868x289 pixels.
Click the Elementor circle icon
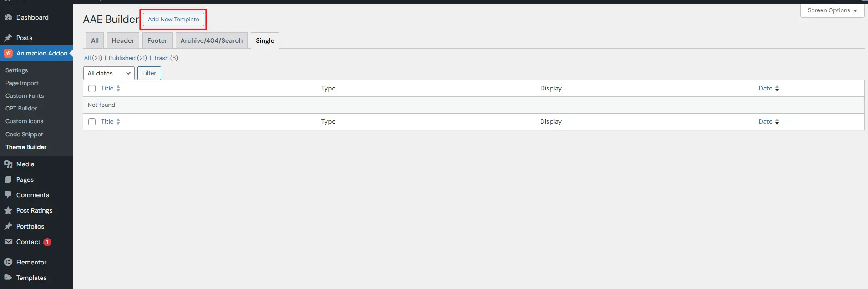click(x=8, y=262)
